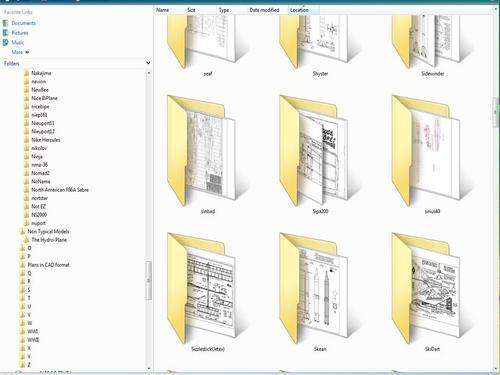Image resolution: width=500 pixels, height=375 pixels.
Task: Sort by the Name column header
Action: click(163, 10)
